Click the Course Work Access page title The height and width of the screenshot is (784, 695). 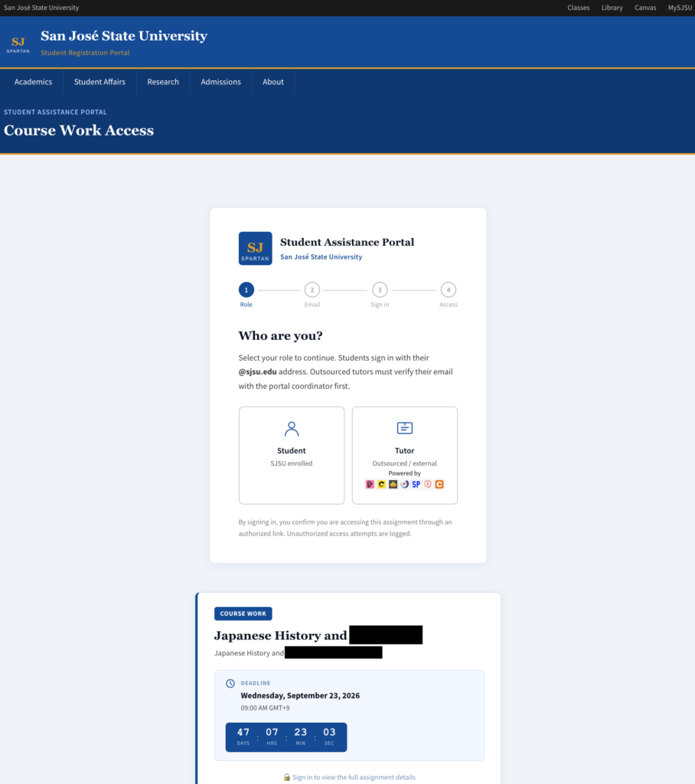[x=79, y=130]
